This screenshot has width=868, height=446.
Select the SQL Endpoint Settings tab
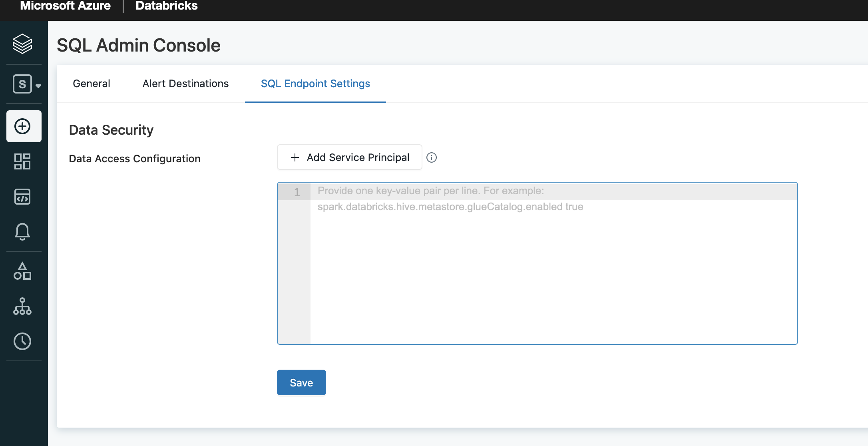tap(315, 84)
